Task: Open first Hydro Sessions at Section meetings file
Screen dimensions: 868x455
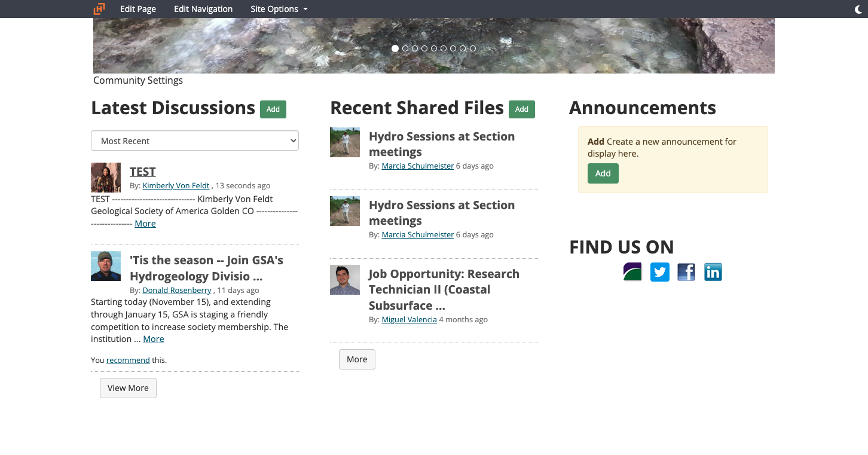Action: pos(442,144)
